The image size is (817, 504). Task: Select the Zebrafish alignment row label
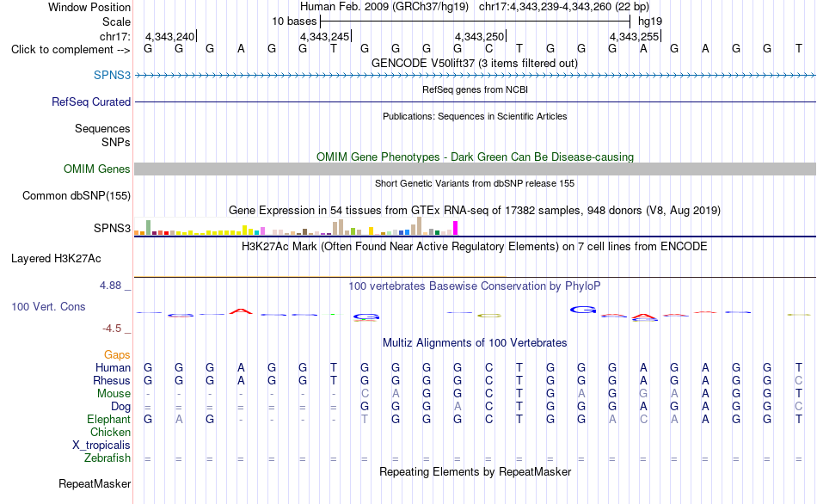point(107,458)
